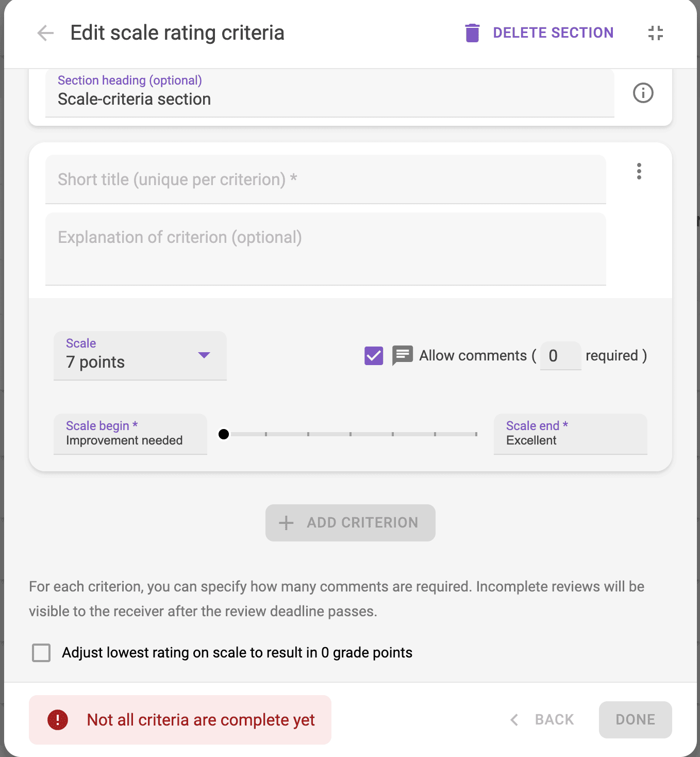Click the Delete Section text link
The width and height of the screenshot is (700, 757).
tap(553, 33)
